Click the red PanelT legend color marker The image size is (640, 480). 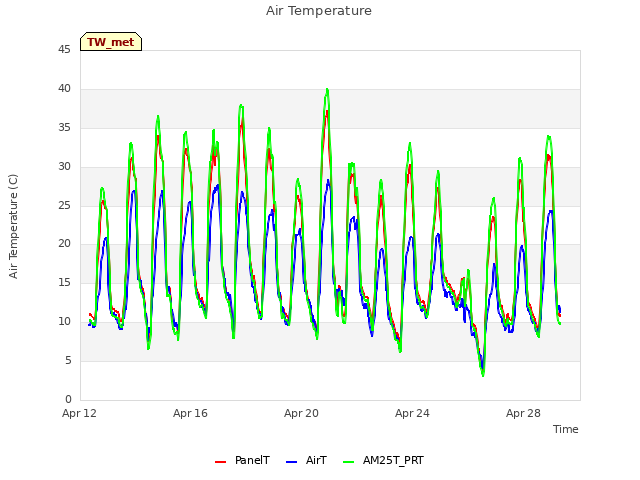point(220,462)
